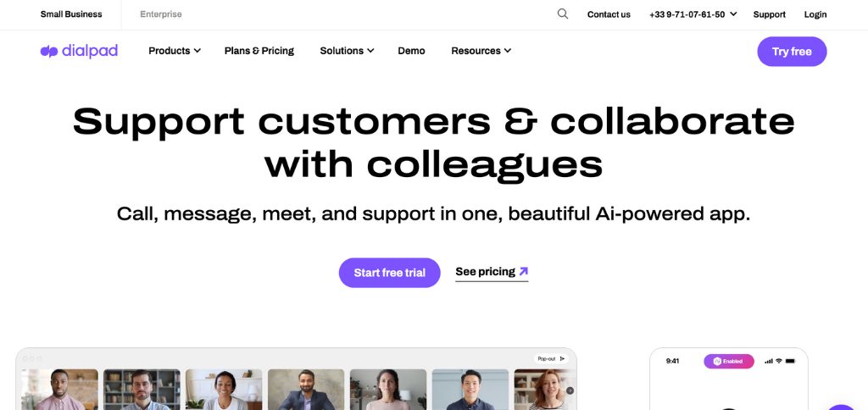Toggle the Ai Enabled pill on the phone

[728, 361]
